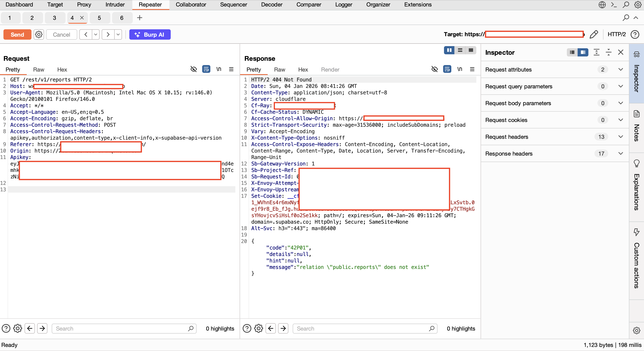Screen dimensions: 644x351
Task: Launch Burp AI
Action: tap(150, 34)
